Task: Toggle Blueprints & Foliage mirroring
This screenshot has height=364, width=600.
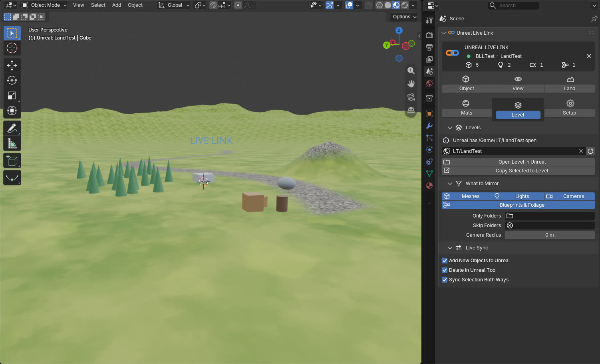Action: 518,205
